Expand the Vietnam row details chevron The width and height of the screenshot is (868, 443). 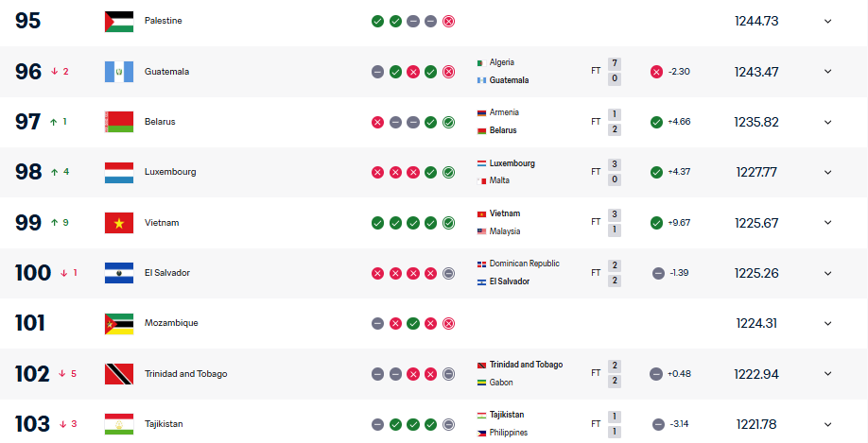click(827, 223)
